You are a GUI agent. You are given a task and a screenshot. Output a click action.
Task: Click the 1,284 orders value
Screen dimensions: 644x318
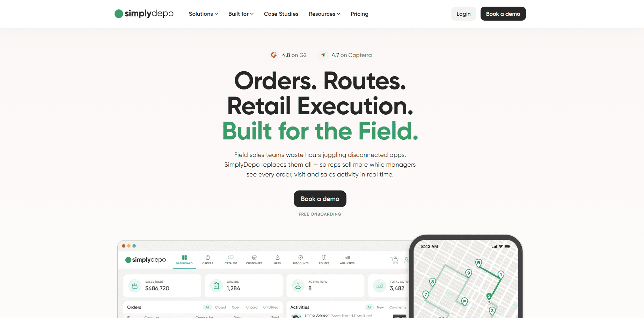(x=233, y=288)
